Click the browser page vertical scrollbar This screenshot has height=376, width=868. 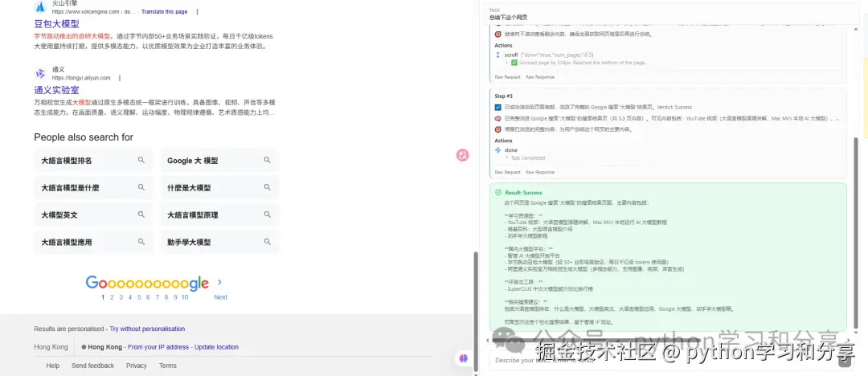click(474, 313)
